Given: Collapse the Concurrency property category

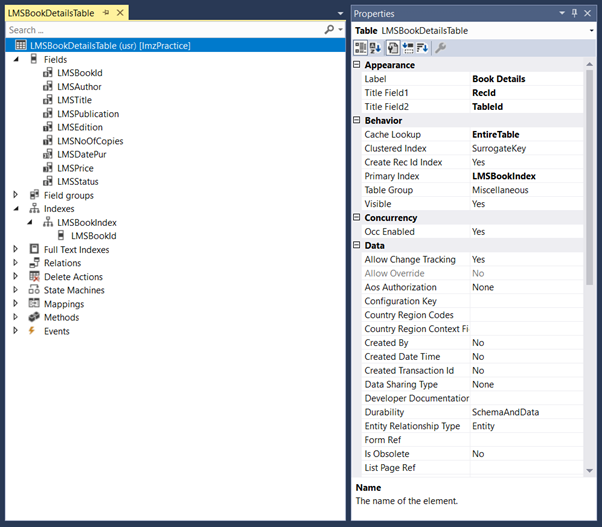Looking at the screenshot, I should (357, 218).
